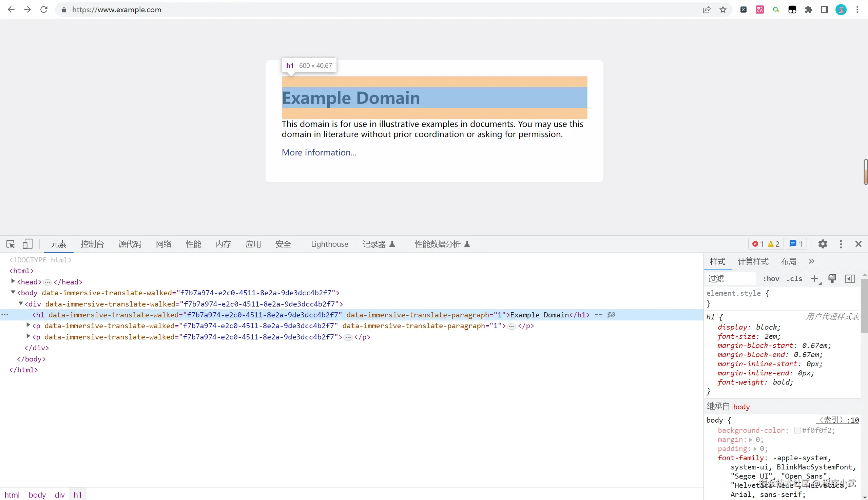Activate the inspect element picker icon
Viewport: 868px width, 500px height.
[10, 244]
